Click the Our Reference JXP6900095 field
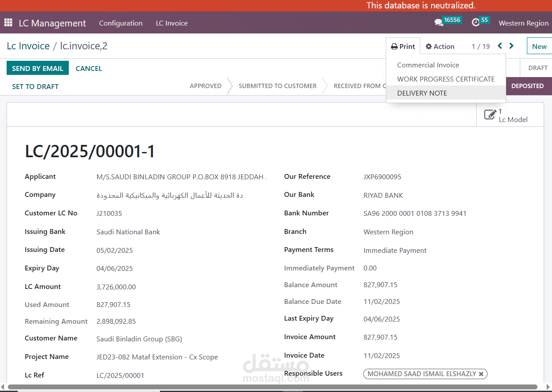Image resolution: width=552 pixels, height=392 pixels. [382, 177]
